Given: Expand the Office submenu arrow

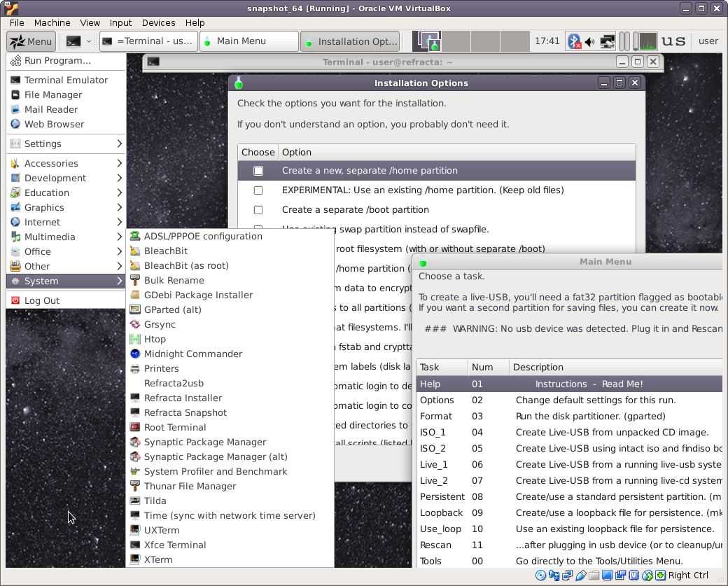Looking at the screenshot, I should pyautogui.click(x=119, y=251).
